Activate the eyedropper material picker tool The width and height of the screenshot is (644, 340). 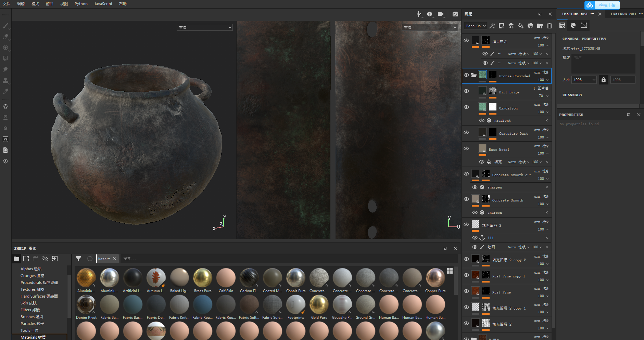[5, 91]
